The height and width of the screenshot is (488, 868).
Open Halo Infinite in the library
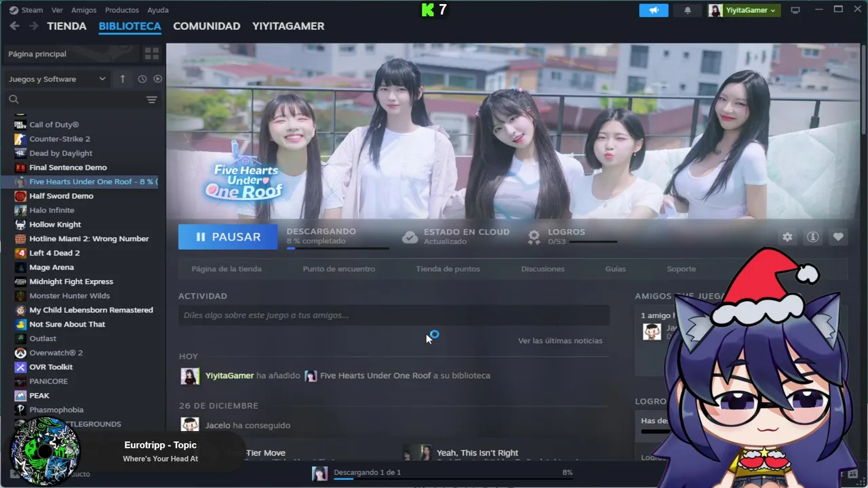tap(52, 210)
